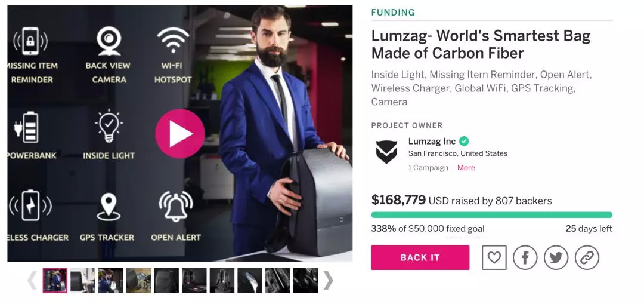This screenshot has width=644, height=304.
Task: Show next thumbnails with right chevron
Action: (x=328, y=281)
